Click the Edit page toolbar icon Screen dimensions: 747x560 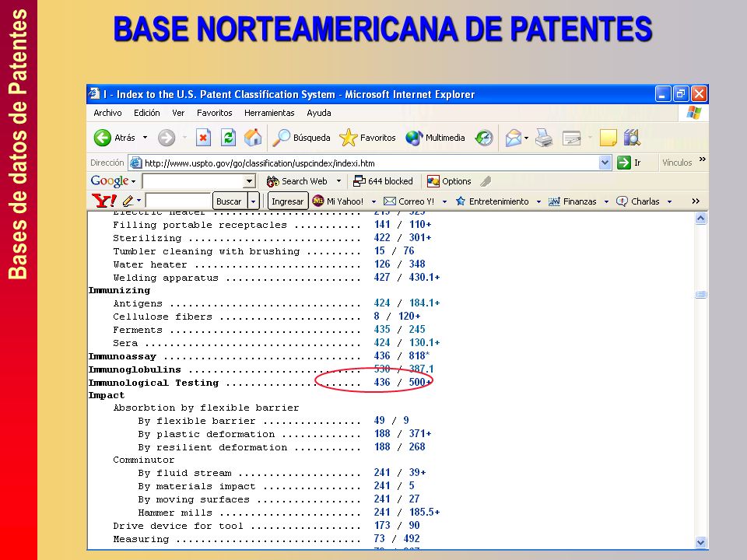click(x=572, y=138)
